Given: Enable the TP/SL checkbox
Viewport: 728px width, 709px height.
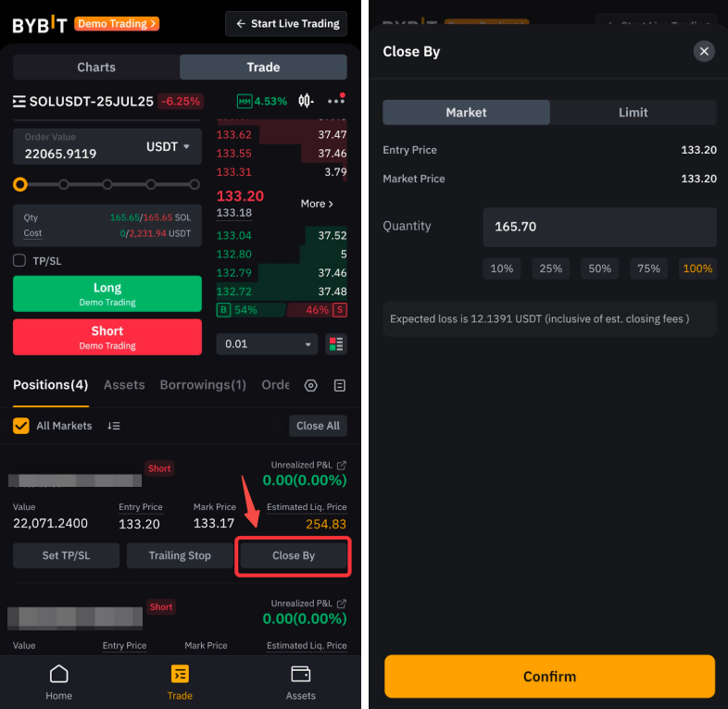Looking at the screenshot, I should (x=19, y=261).
